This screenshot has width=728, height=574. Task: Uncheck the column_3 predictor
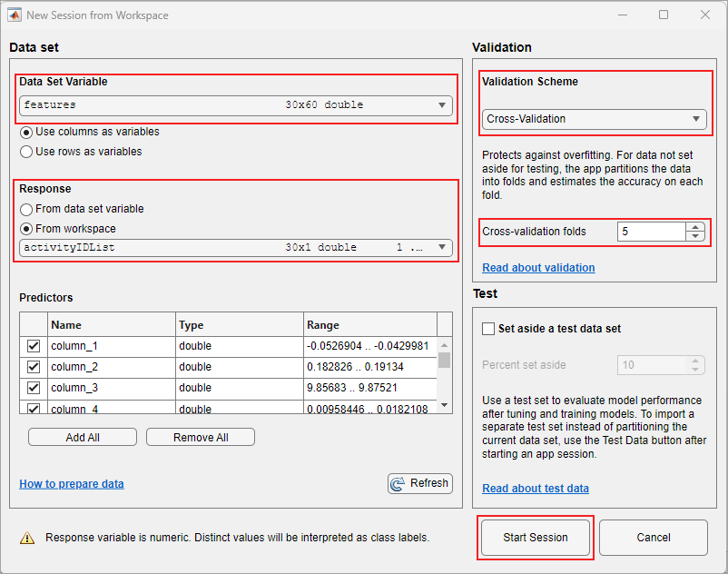33,388
